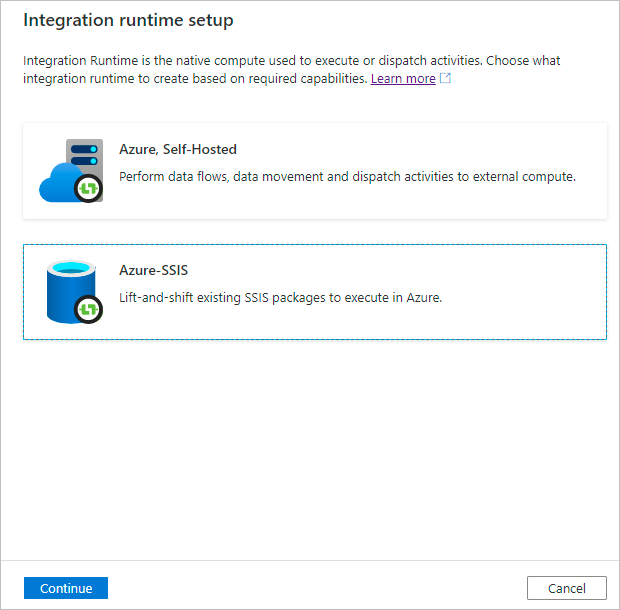Click the green sync badge on Azure-SSIS icon
This screenshot has height=610, width=620.
pos(91,310)
